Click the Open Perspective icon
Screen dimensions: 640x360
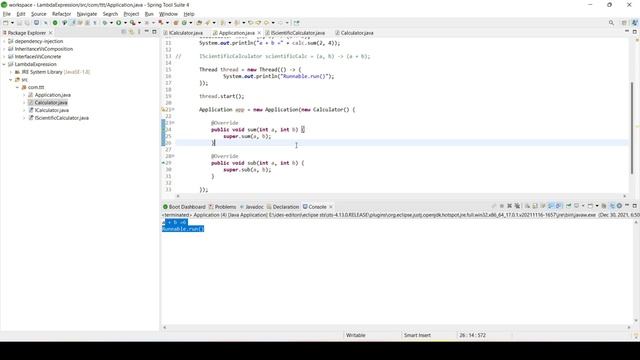click(x=624, y=23)
